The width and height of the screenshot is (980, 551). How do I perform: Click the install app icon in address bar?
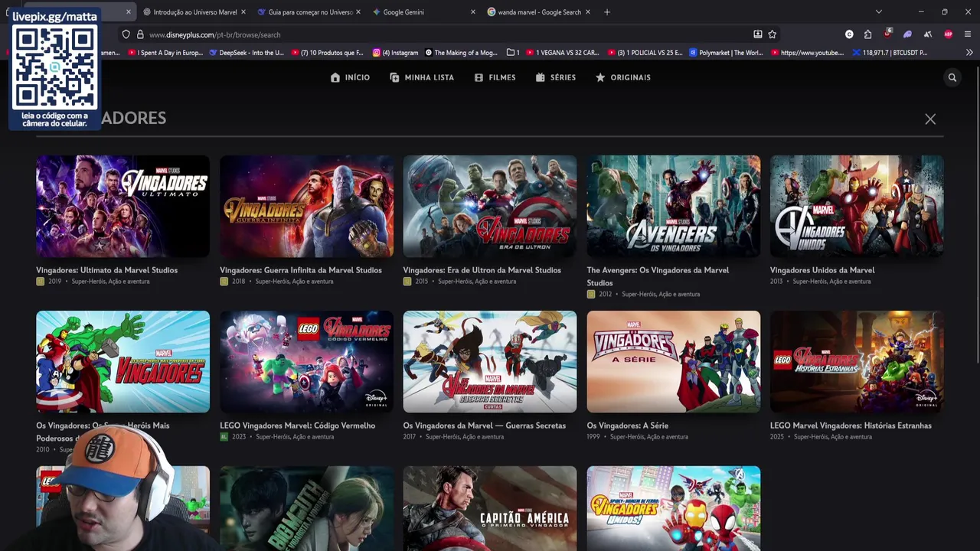click(758, 34)
